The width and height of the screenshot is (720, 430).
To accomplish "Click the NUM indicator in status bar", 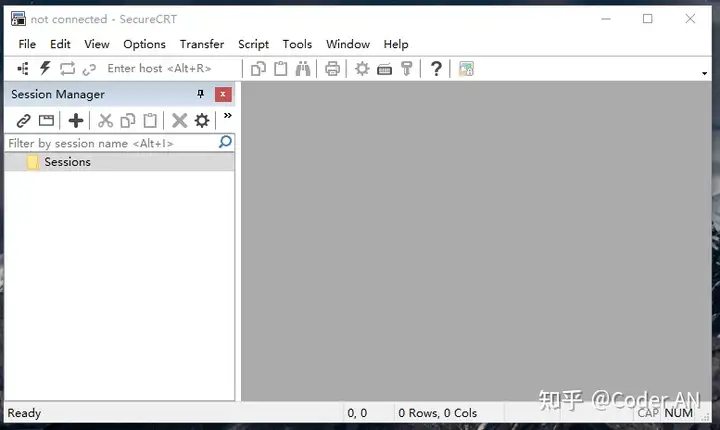I will [679, 413].
